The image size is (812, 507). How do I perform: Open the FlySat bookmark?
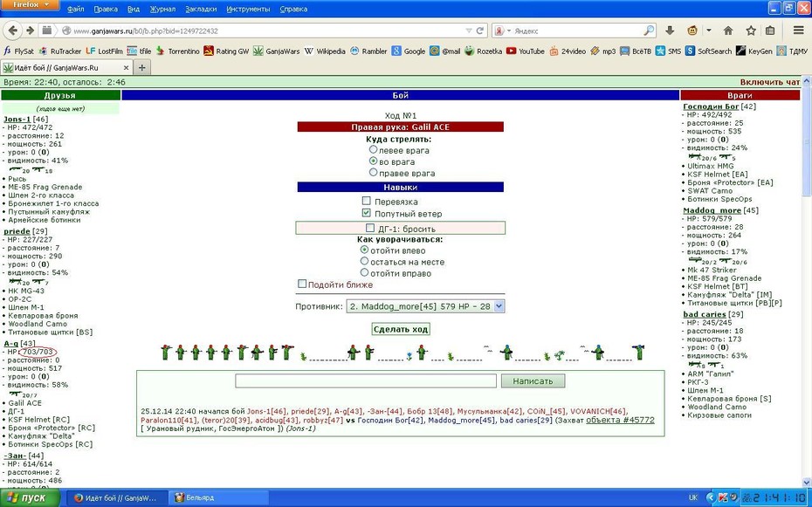(19, 51)
